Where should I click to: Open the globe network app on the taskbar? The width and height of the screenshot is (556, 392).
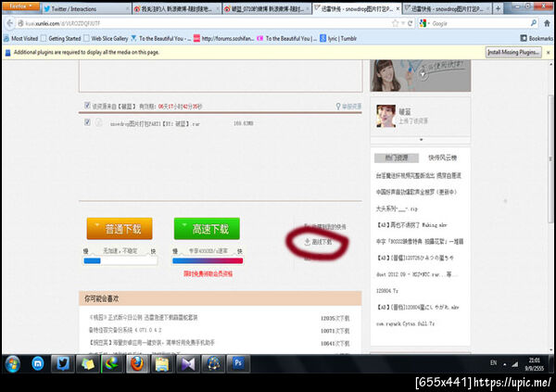click(213, 364)
